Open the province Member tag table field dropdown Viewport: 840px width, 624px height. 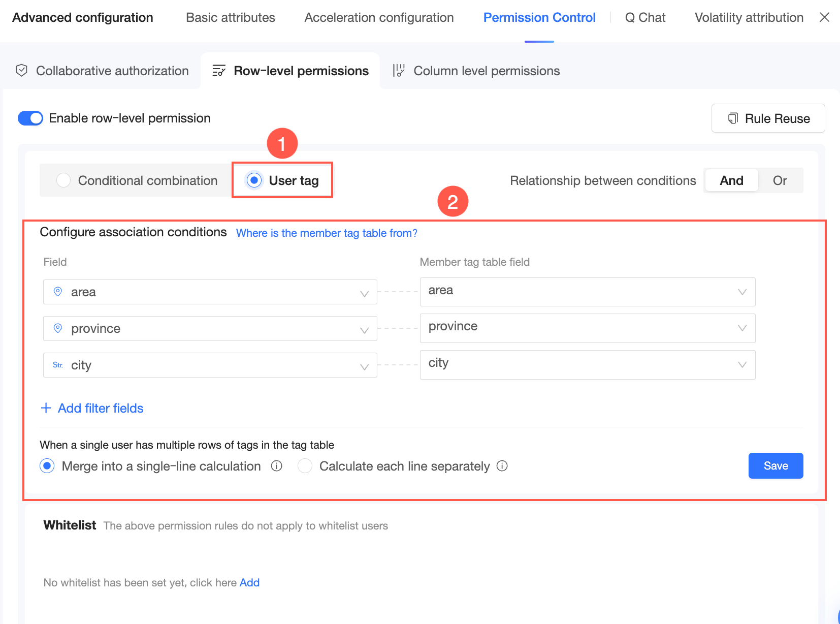(588, 328)
